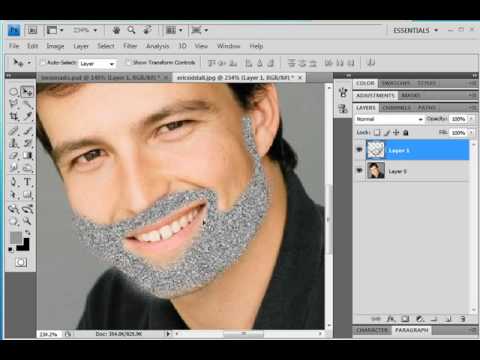The image size is (480, 360).
Task: Launch Bridge from application bar
Action: tap(32, 30)
